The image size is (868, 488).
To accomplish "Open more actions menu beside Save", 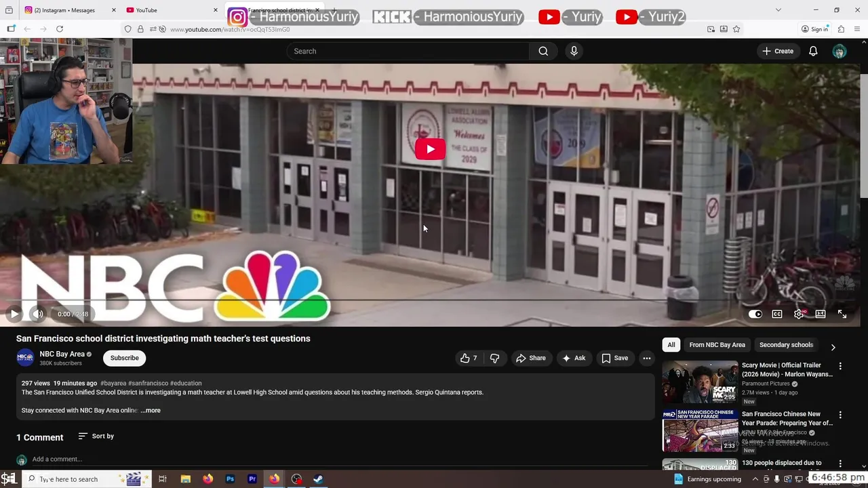I will tap(647, 358).
